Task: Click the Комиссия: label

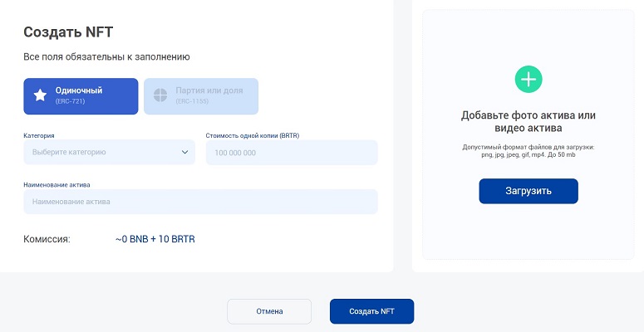Action: pos(47,240)
